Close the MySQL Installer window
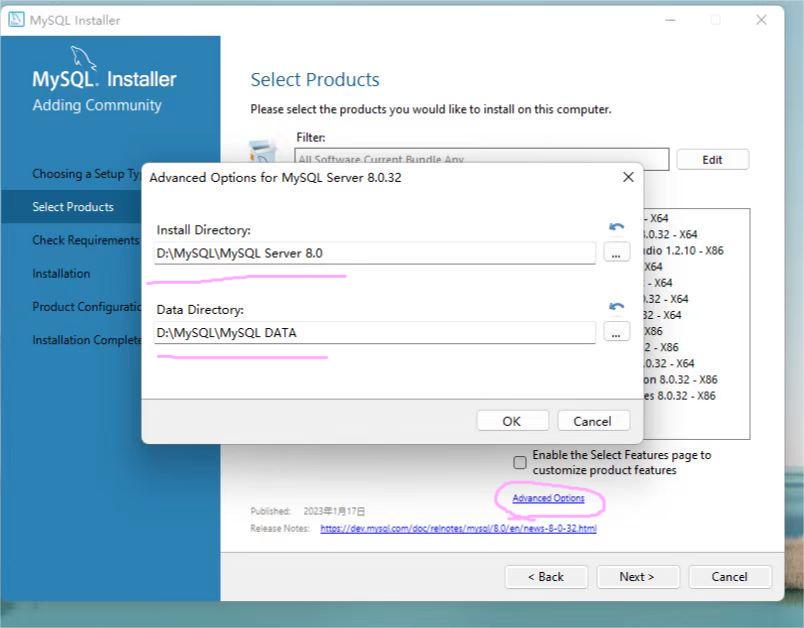Screen dimensions: 804x628 coord(761,20)
